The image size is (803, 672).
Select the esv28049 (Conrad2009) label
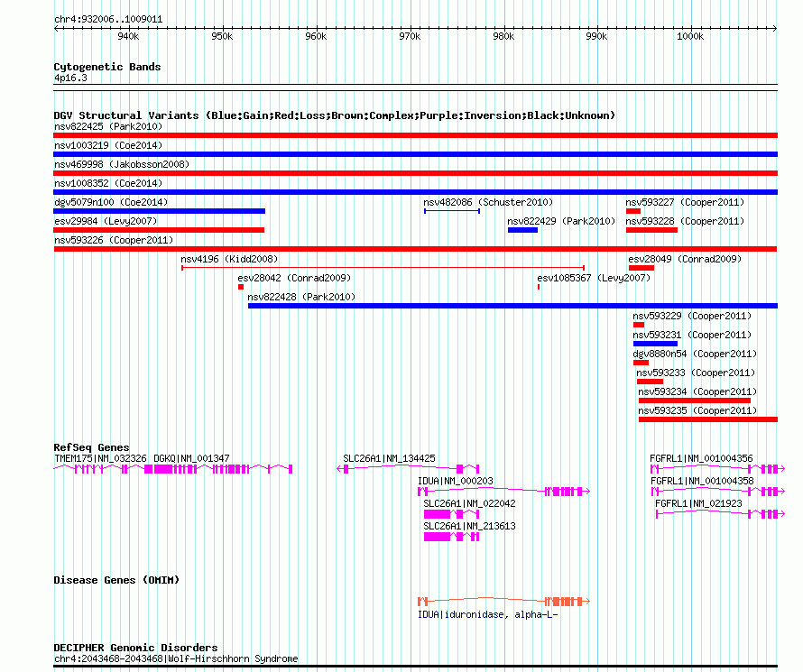685,259
